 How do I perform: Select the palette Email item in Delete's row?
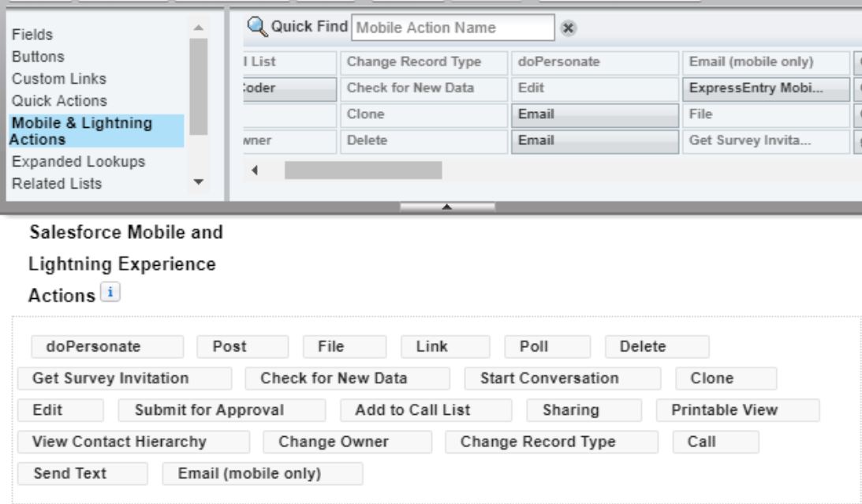click(595, 142)
